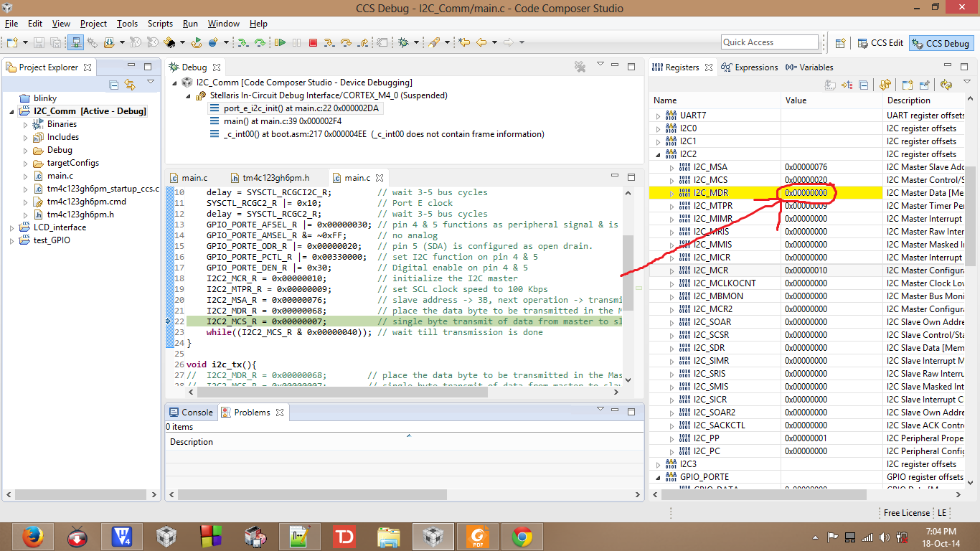The height and width of the screenshot is (551, 980).
Task: Click the taskbar clock showing 7:04 PM
Action: pyautogui.click(x=942, y=531)
